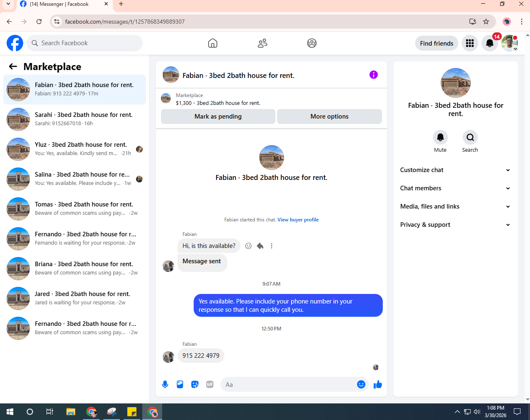Click the Mark as pending button

coord(218,117)
